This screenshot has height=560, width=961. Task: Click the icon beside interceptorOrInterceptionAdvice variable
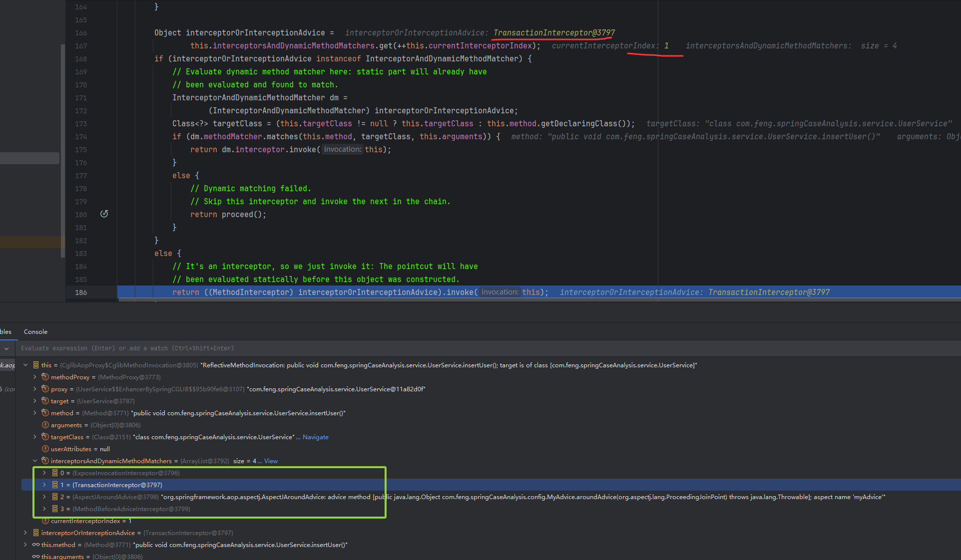35,533
